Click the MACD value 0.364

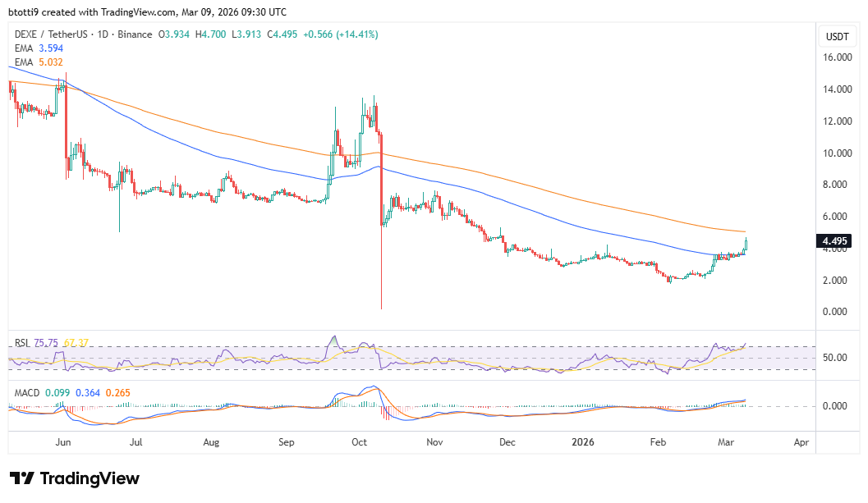coord(89,393)
